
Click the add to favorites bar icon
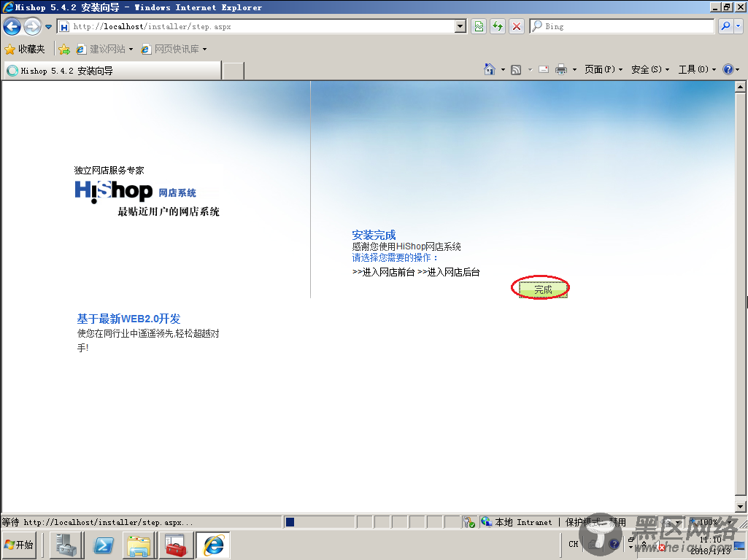[x=64, y=49]
